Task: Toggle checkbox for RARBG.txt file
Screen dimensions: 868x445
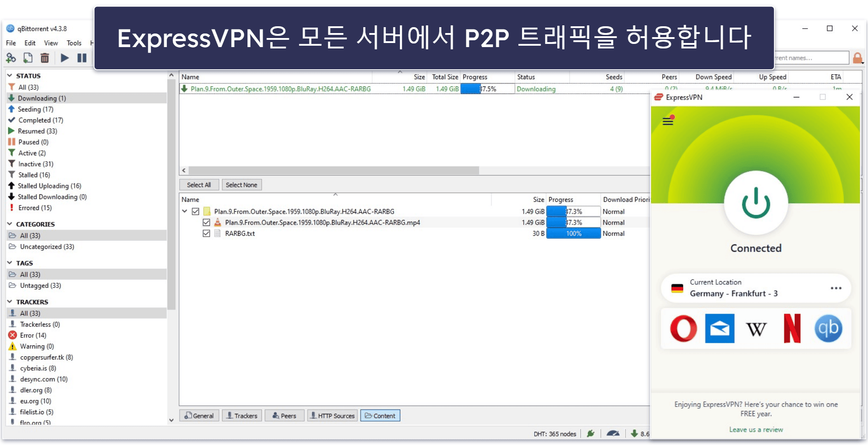Action: (x=206, y=233)
